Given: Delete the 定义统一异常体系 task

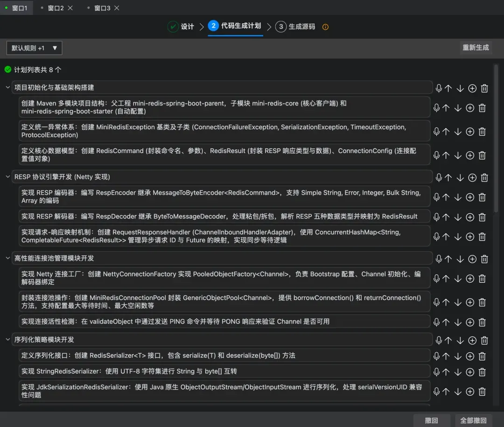Looking at the screenshot, I should coord(482,132).
